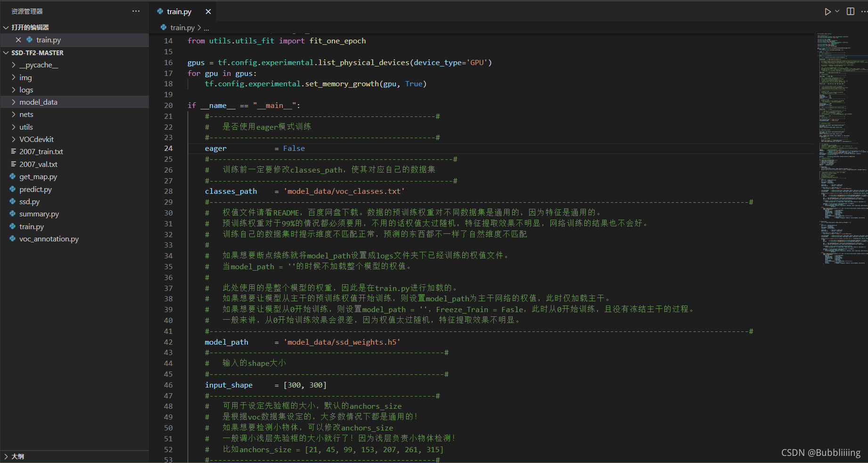
Task: Split the editor to the right
Action: (x=851, y=11)
